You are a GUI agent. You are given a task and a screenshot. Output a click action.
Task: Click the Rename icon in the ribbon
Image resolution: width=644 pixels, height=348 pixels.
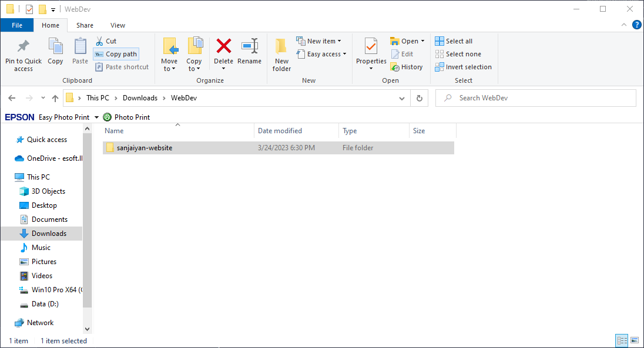pos(249,47)
